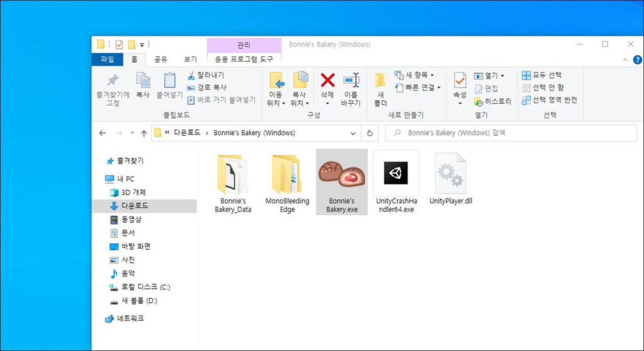Open Local Disk (로컬 디스크 C:)

pos(140,287)
